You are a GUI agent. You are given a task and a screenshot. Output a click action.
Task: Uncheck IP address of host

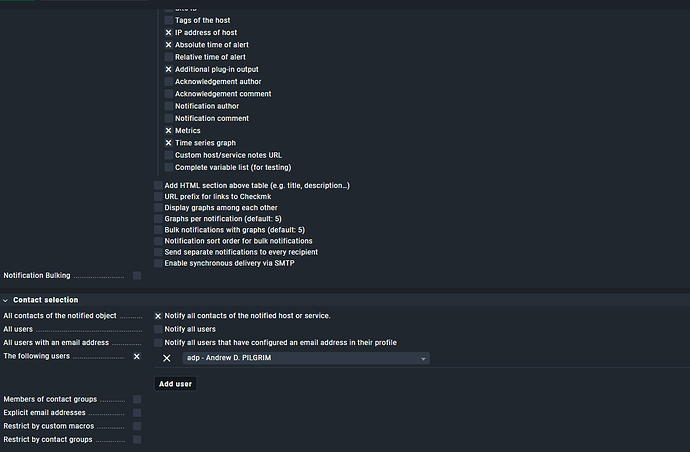pos(169,33)
